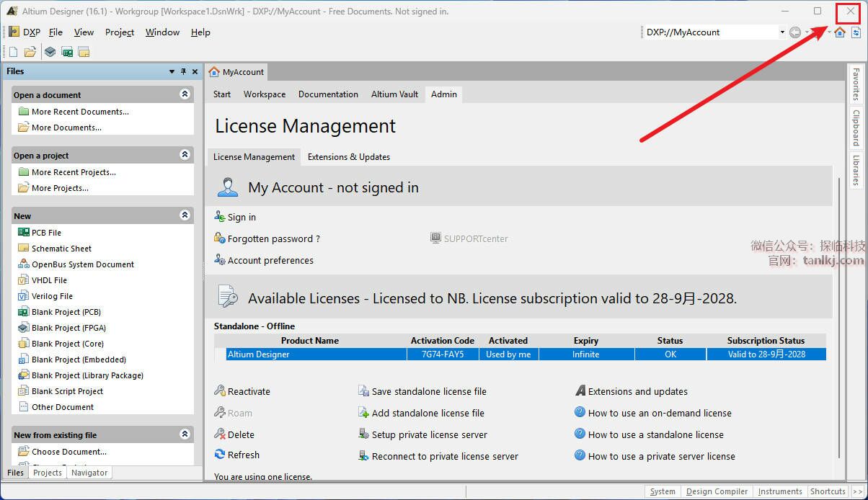The height and width of the screenshot is (500, 868).
Task: Click the refresh page icon
Action: pyautogui.click(x=856, y=32)
